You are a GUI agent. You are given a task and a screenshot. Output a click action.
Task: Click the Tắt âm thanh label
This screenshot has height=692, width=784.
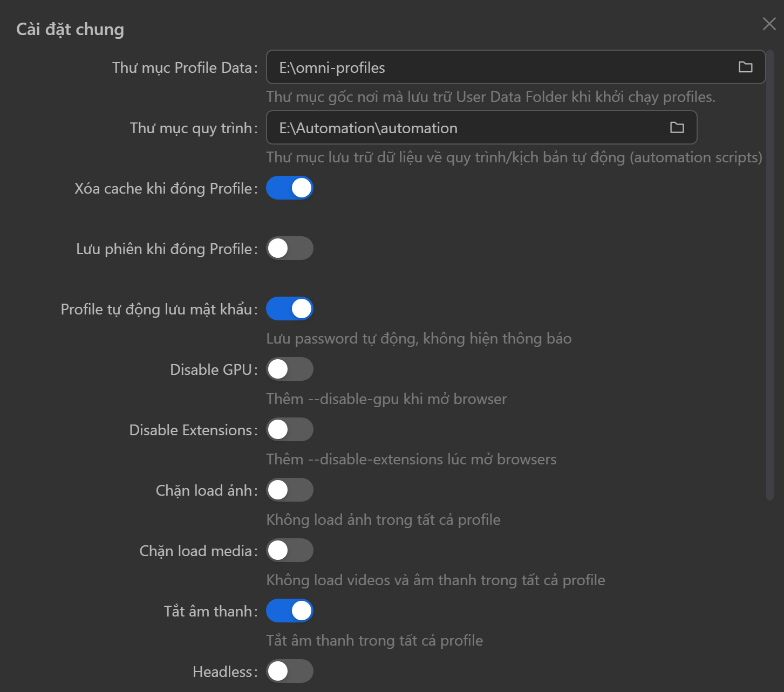click(208, 611)
